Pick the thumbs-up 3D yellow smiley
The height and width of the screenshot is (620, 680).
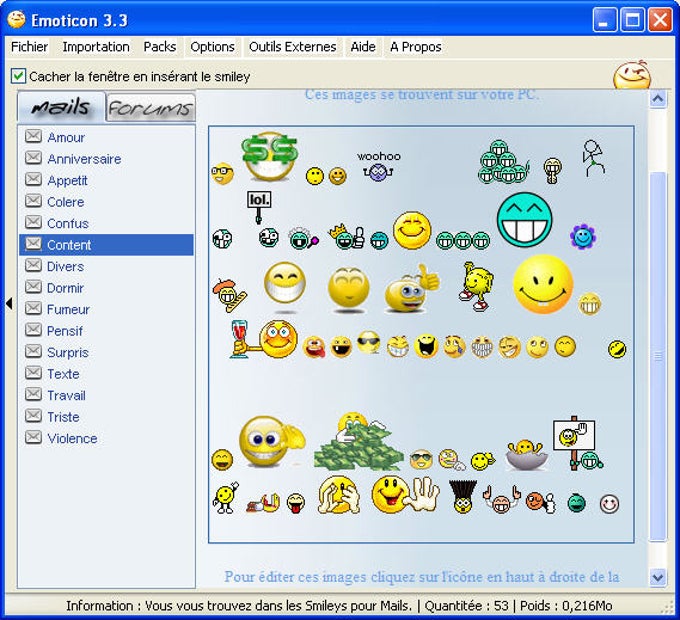coord(412,289)
